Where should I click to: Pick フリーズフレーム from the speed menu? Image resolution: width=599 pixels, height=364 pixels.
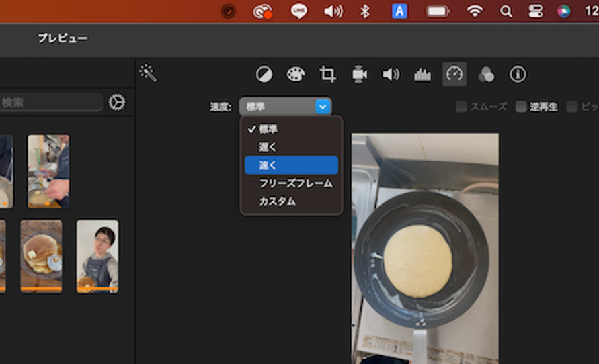(x=296, y=183)
